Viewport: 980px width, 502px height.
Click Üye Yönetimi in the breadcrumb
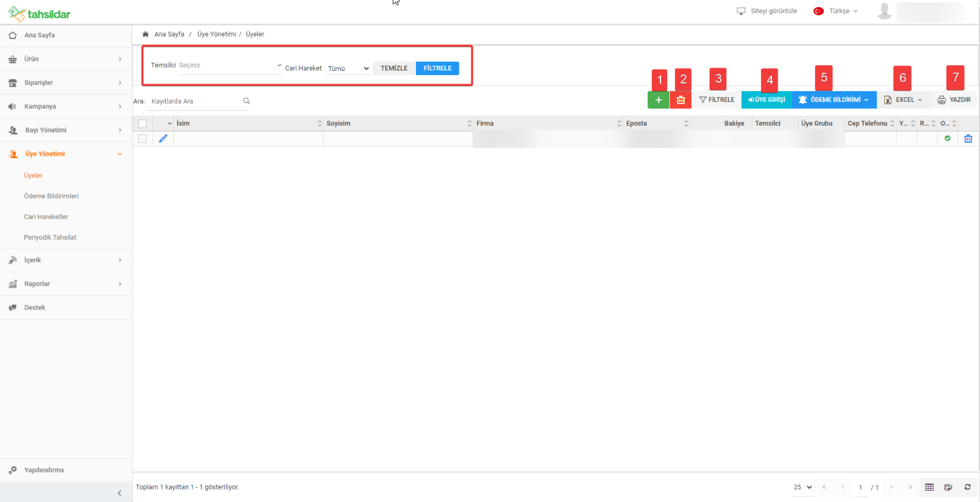pos(216,34)
